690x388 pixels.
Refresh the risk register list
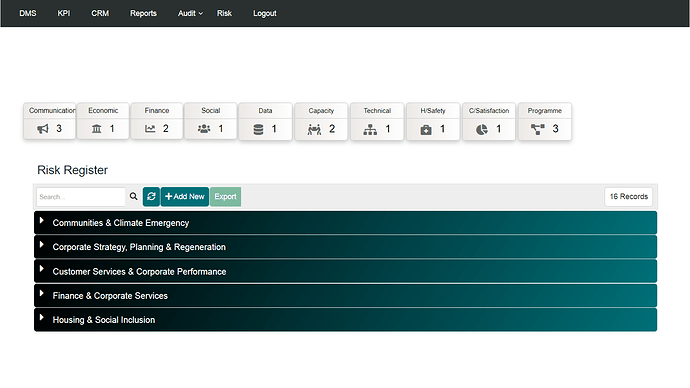coord(151,196)
